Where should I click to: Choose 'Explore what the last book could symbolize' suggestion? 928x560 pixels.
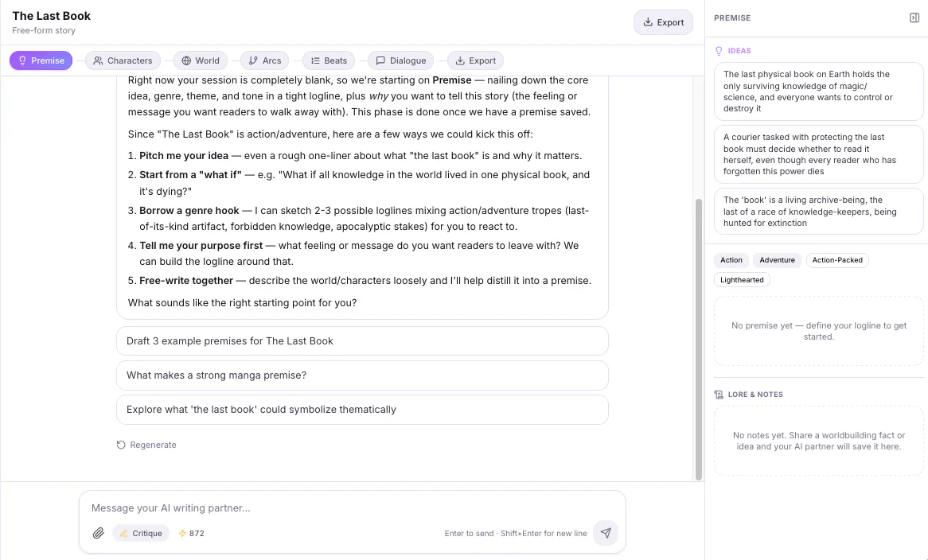pos(362,410)
